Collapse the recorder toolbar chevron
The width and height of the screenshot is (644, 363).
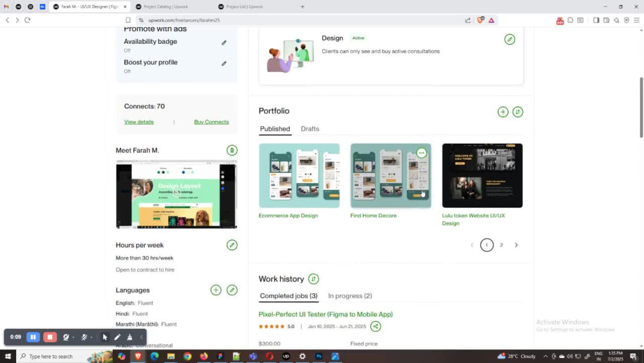tap(141, 337)
